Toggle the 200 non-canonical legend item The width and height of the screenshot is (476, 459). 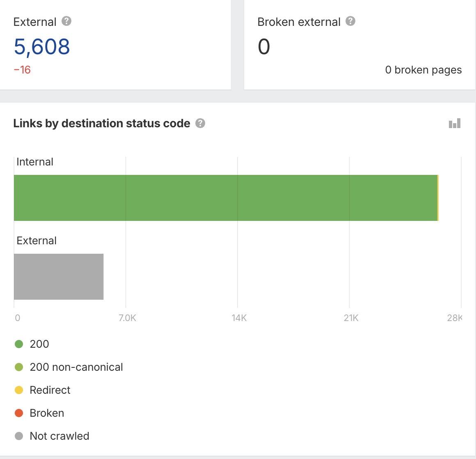tap(76, 367)
